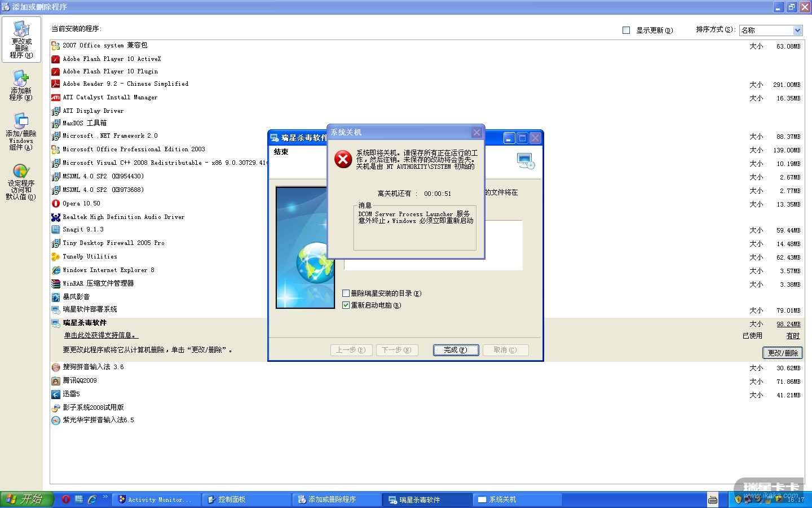Click the Adobe Flash Player 10 Plugin icon
The height and width of the screenshot is (508, 812).
tap(56, 72)
